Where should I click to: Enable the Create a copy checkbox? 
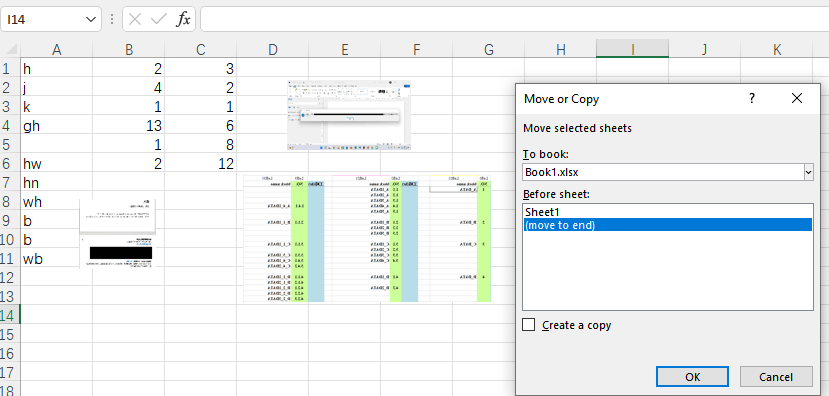tap(528, 325)
